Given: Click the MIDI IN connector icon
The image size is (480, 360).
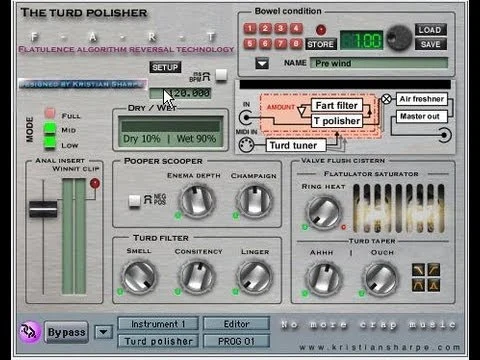Looking at the screenshot, I should coord(246,145).
